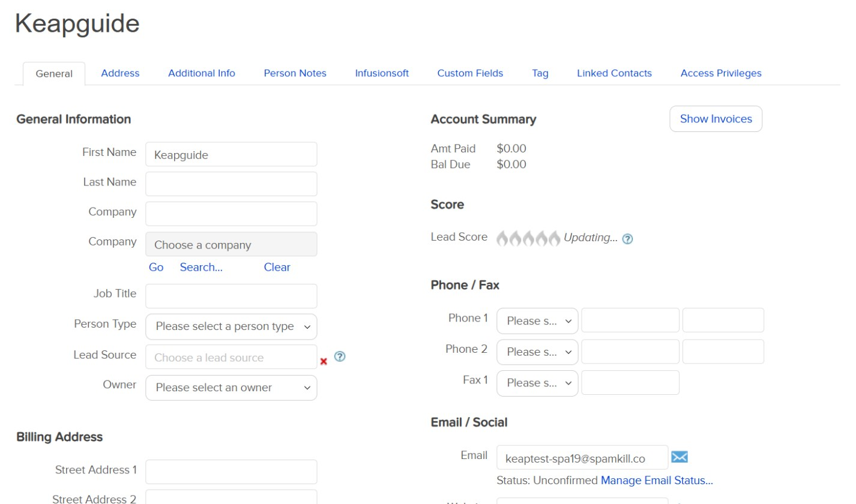Select the General tab

[54, 74]
